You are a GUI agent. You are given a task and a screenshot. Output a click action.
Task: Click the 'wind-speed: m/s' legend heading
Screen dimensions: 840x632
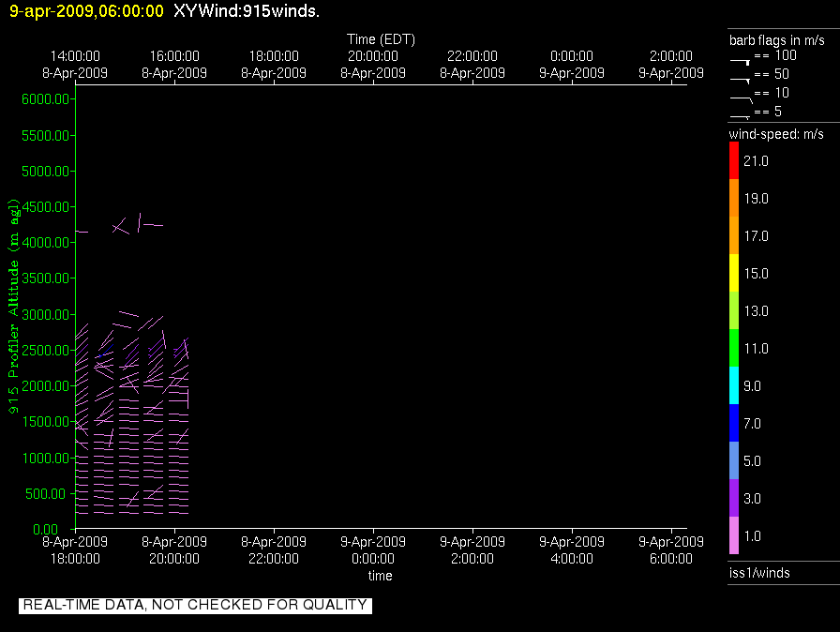pyautogui.click(x=776, y=134)
